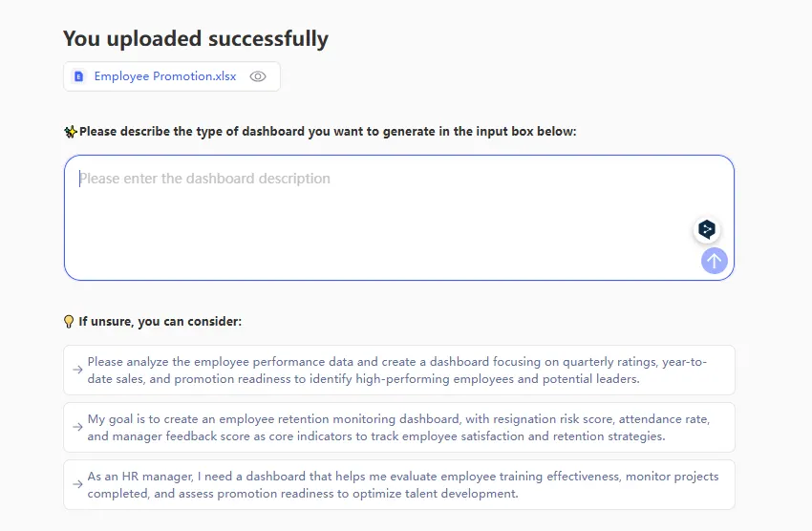Viewport: 812px width, 531px height.
Task: Click the 'If unsure, you can consider:' text
Action: [x=160, y=322]
